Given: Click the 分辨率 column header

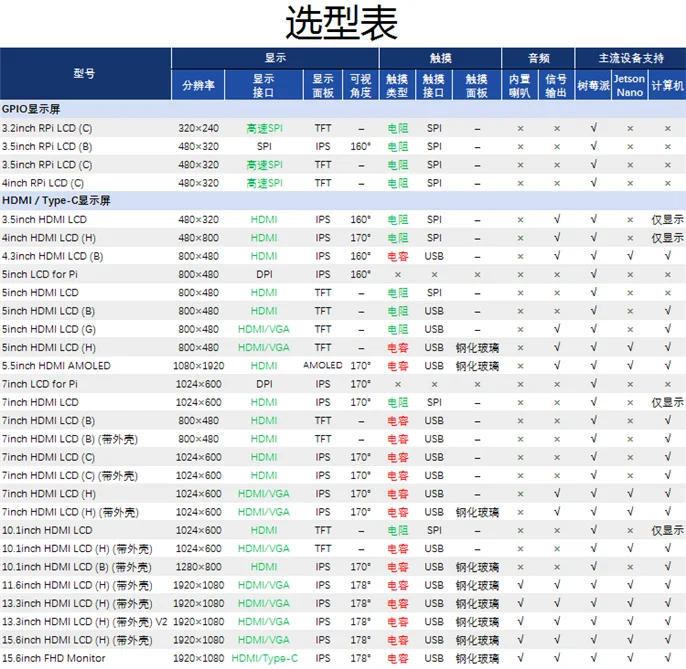Looking at the screenshot, I should (198, 84).
